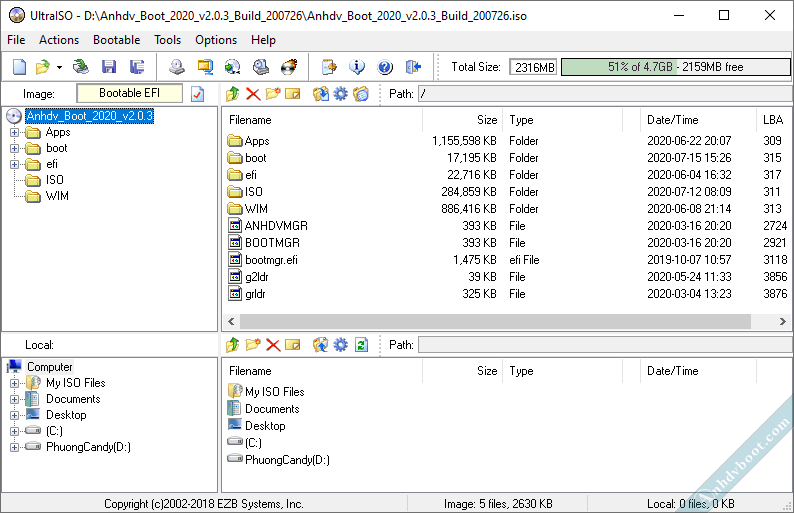Screen dimensions: 794x513
Task: Click the Add to image icon in Local toolbar
Action: (321, 345)
